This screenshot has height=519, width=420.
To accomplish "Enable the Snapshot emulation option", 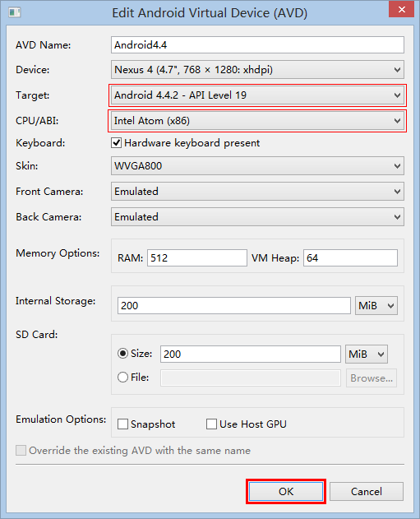I will click(x=122, y=424).
